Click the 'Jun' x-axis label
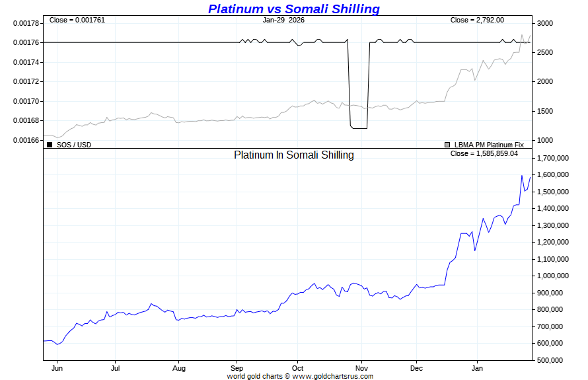 point(57,368)
